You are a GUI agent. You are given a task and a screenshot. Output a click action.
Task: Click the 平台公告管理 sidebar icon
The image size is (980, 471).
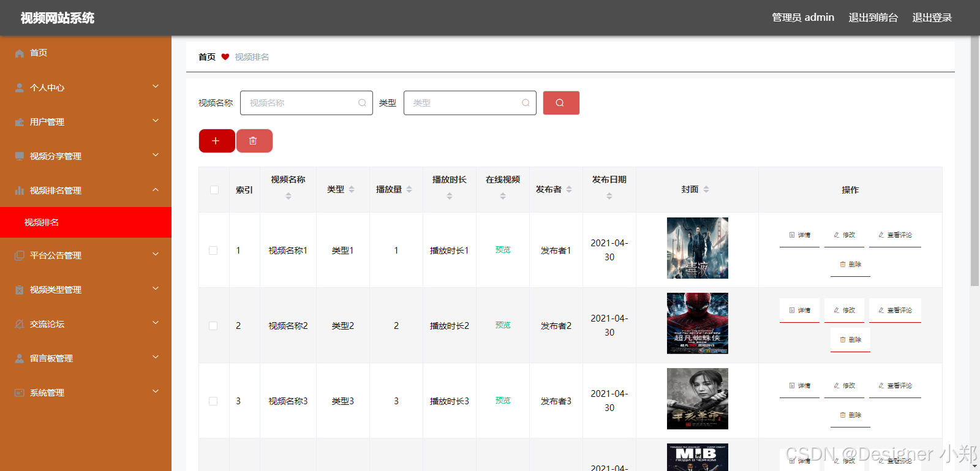[20, 255]
